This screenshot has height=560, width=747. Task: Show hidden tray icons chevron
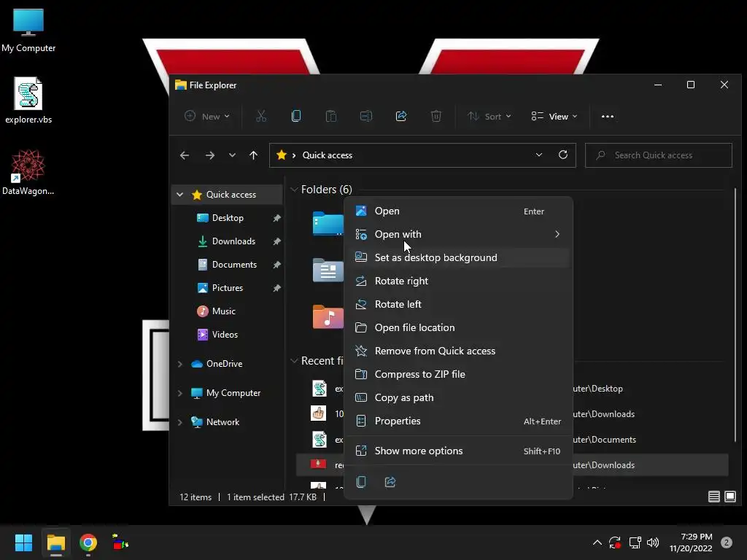[597, 542]
